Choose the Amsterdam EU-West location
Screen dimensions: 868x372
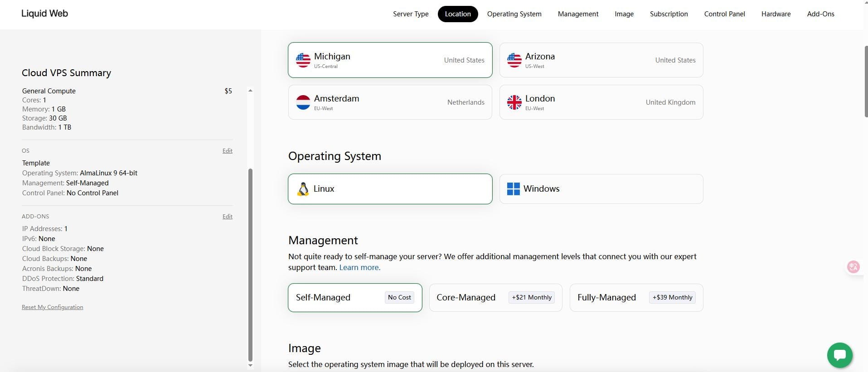tap(390, 102)
